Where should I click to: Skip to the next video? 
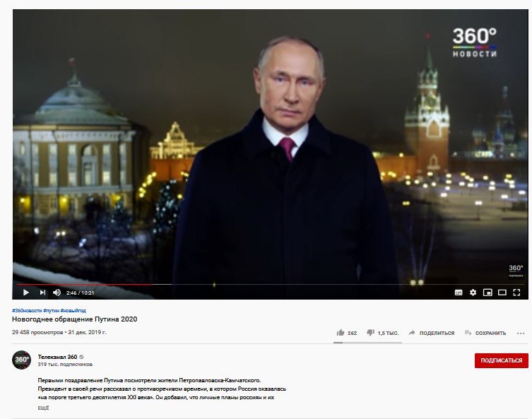point(42,293)
